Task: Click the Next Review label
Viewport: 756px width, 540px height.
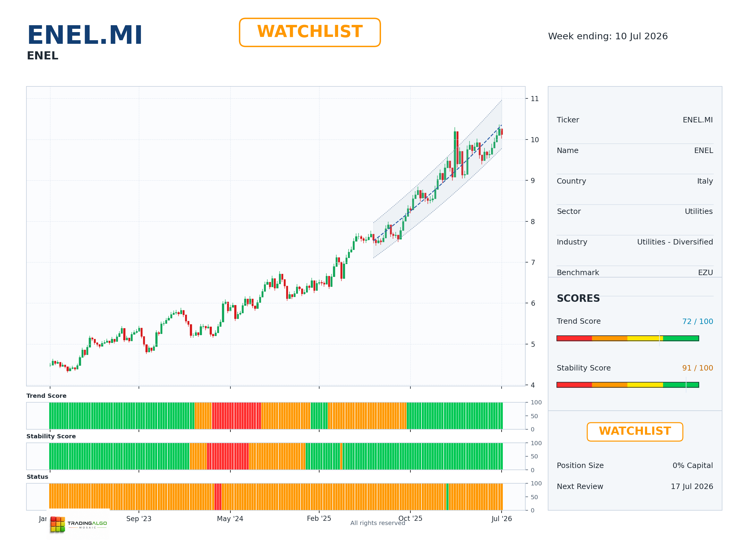Action: (580, 487)
